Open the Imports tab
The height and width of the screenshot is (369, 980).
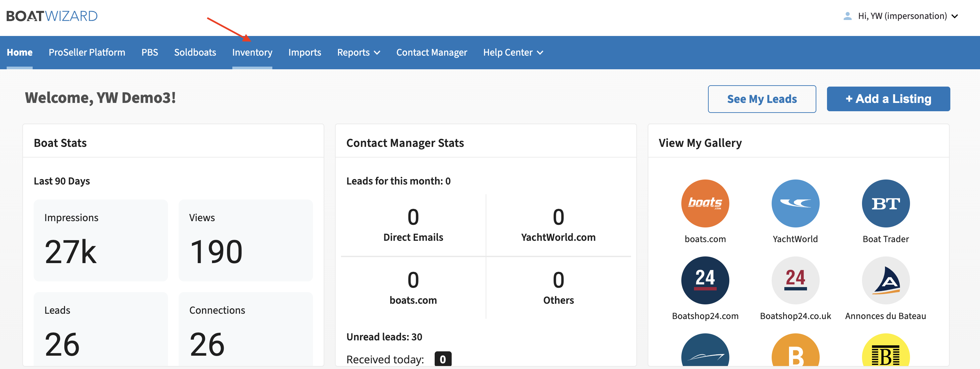(x=304, y=52)
